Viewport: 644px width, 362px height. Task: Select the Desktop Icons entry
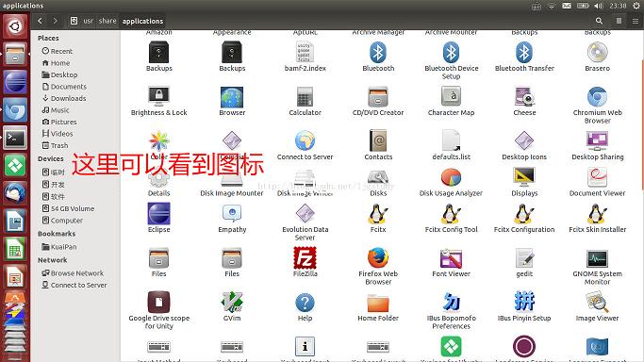click(x=524, y=141)
